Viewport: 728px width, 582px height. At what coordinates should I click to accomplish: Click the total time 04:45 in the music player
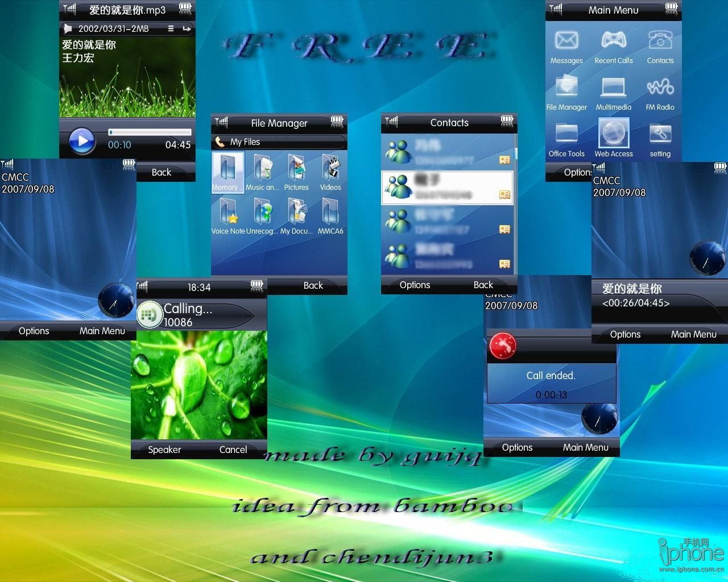point(178,145)
